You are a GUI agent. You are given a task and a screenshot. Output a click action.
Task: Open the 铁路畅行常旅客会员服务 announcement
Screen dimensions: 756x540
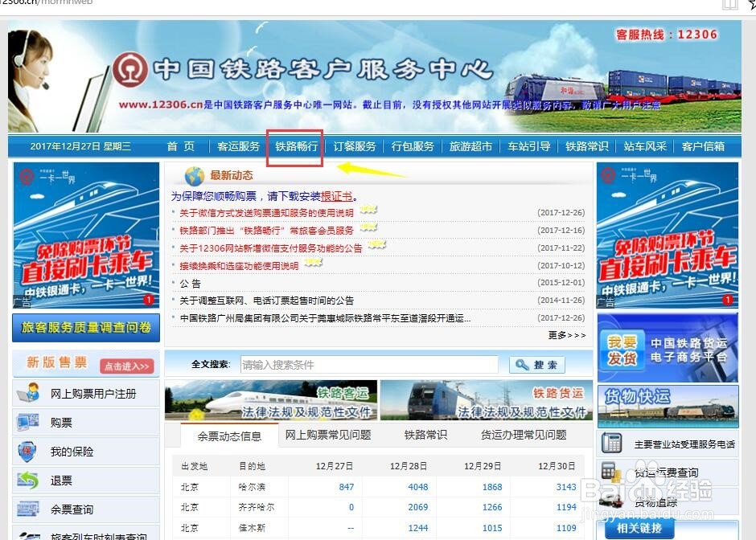(x=266, y=231)
